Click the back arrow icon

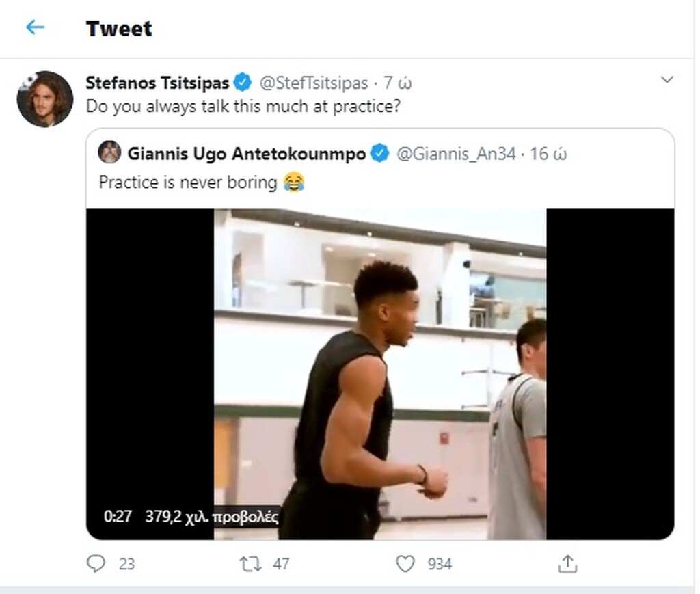[x=35, y=28]
